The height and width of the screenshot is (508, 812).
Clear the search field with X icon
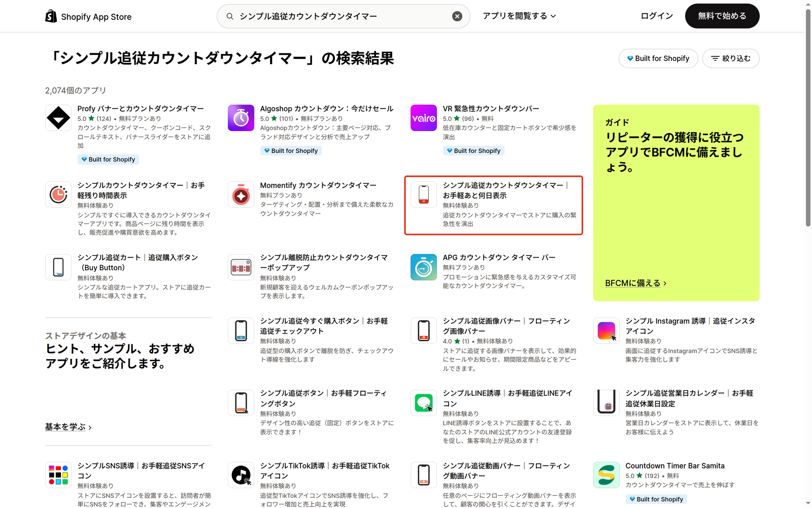pos(457,16)
